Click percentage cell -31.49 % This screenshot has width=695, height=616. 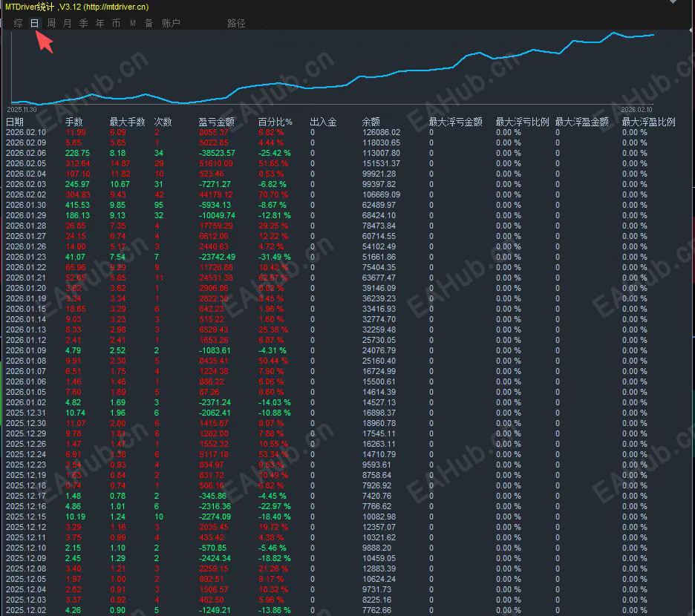(x=275, y=257)
